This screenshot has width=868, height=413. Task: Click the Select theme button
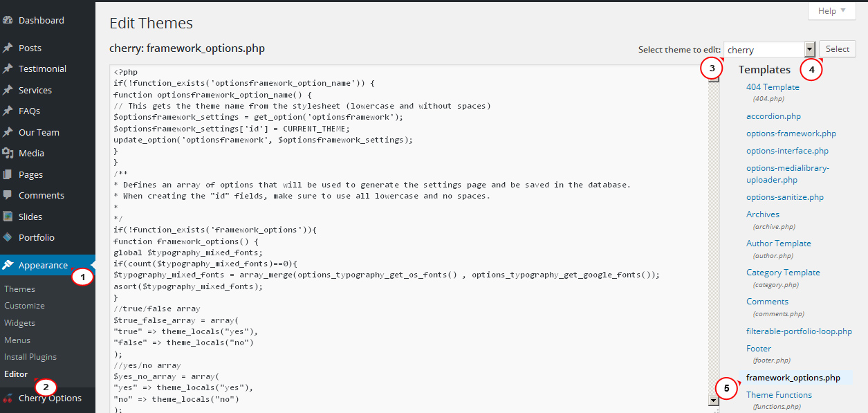(x=838, y=49)
